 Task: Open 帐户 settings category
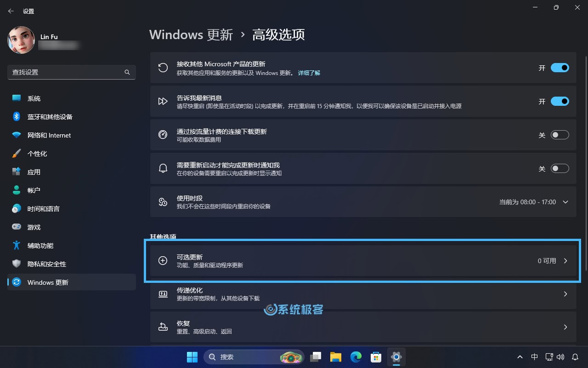pos(72,190)
